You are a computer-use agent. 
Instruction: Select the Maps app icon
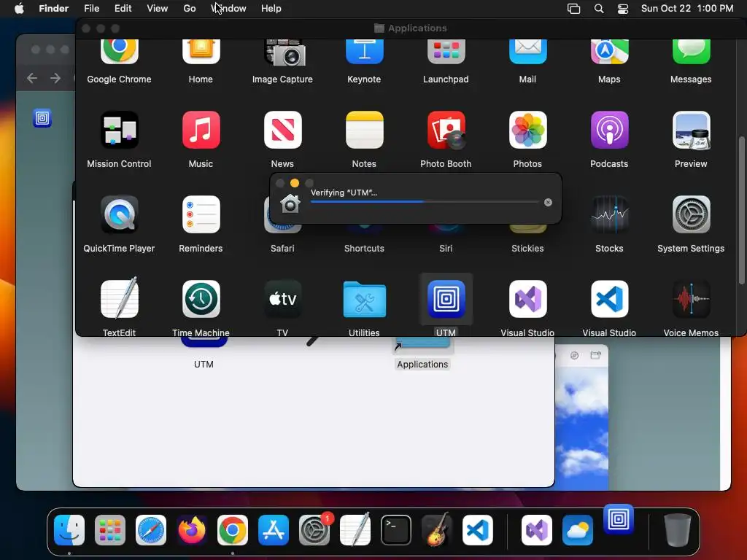[x=609, y=52]
